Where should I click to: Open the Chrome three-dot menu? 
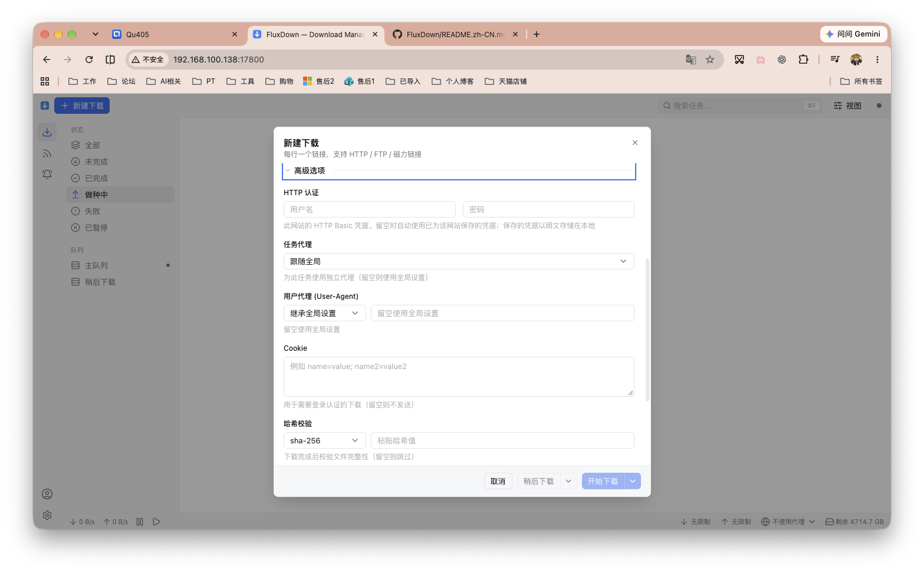point(877,60)
